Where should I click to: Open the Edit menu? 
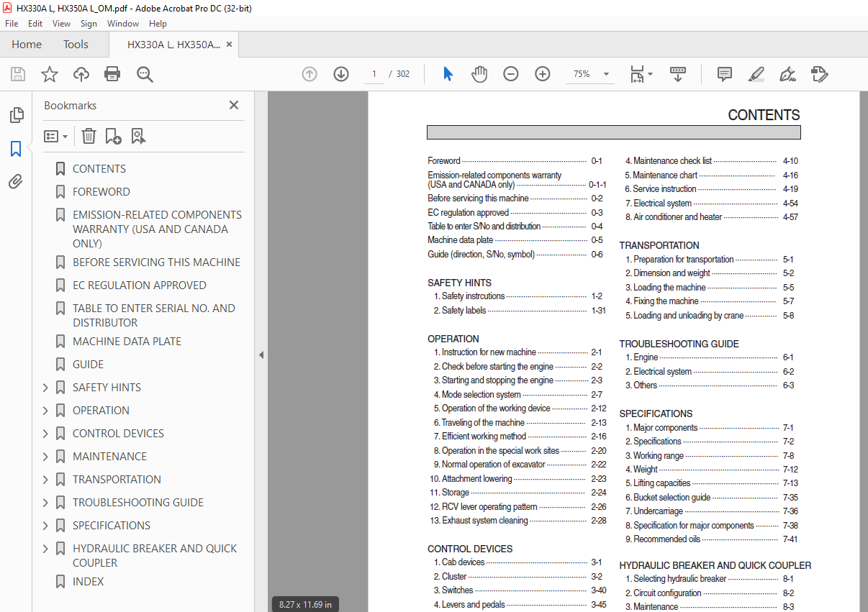[35, 24]
